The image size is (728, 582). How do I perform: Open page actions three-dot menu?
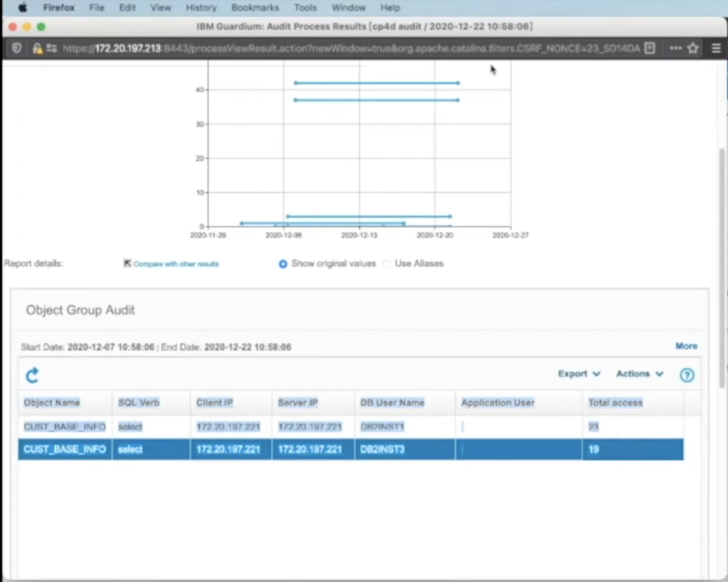675,48
